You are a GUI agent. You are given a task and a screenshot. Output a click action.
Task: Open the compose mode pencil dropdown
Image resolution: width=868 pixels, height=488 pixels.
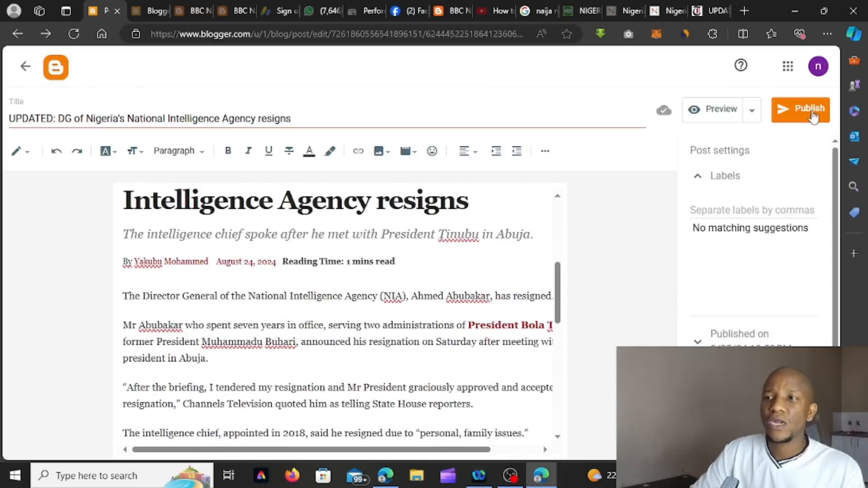coord(20,151)
